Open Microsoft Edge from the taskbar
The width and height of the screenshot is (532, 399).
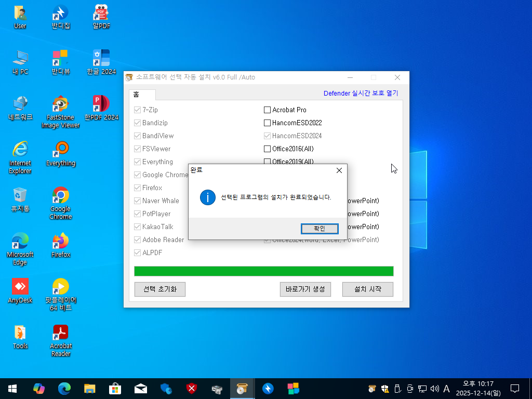coord(64,389)
